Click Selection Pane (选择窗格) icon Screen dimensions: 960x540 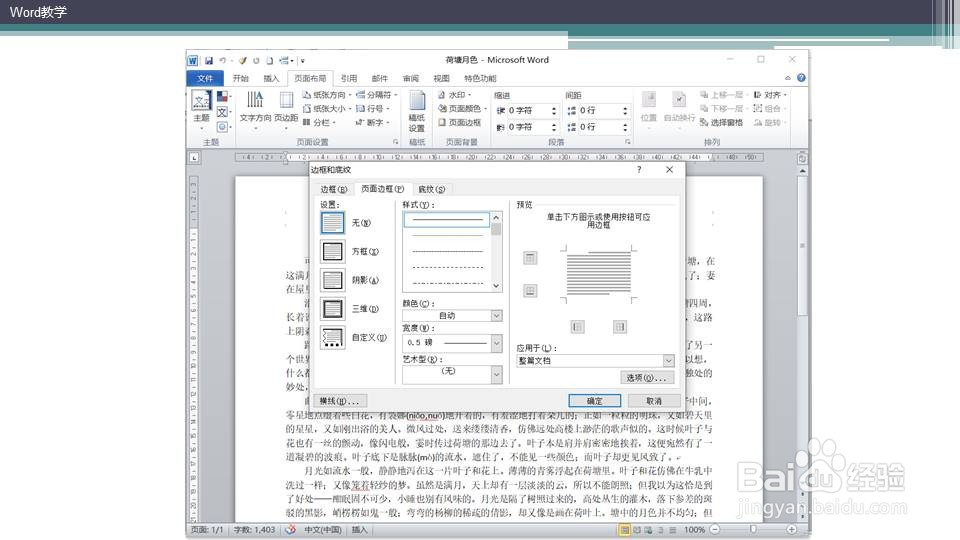[704, 122]
